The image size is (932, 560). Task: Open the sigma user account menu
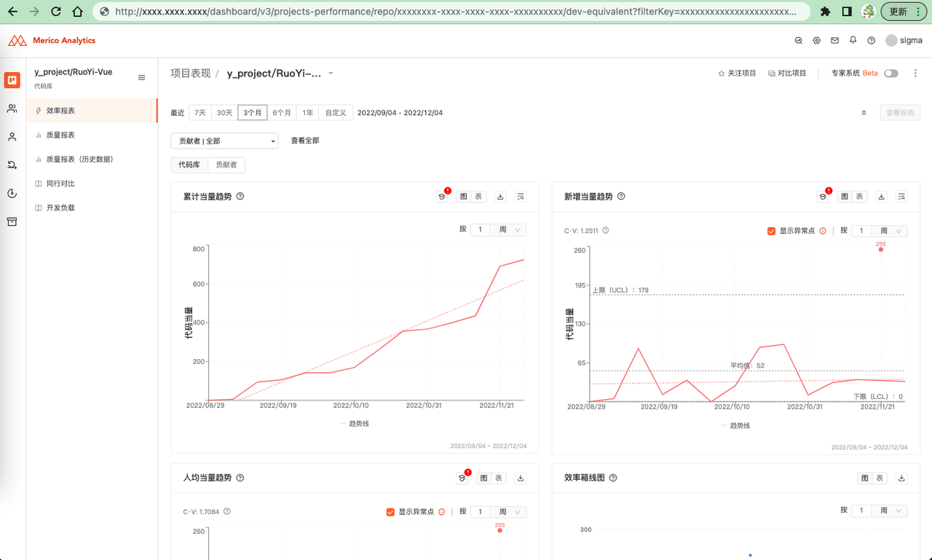(x=904, y=41)
